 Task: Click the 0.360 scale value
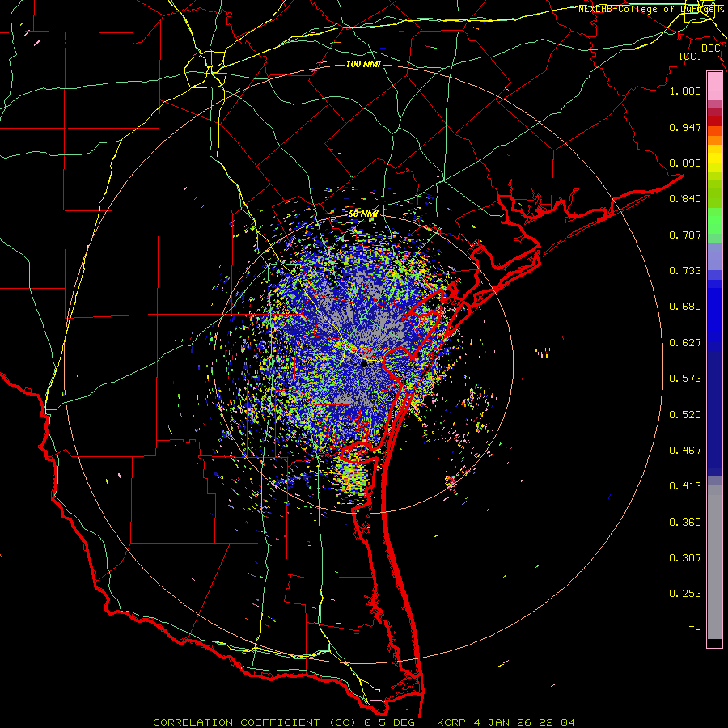[x=685, y=523]
